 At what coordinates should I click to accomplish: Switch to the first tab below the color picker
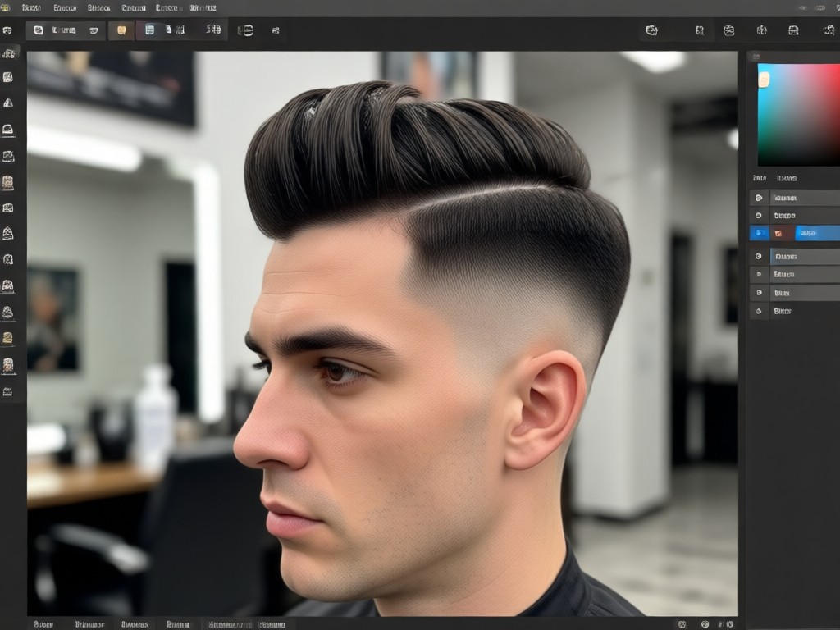pyautogui.click(x=759, y=178)
